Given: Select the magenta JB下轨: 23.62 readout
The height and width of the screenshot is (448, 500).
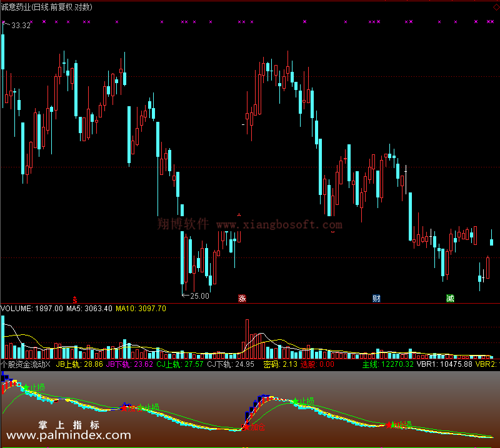Looking at the screenshot, I should (x=129, y=364).
